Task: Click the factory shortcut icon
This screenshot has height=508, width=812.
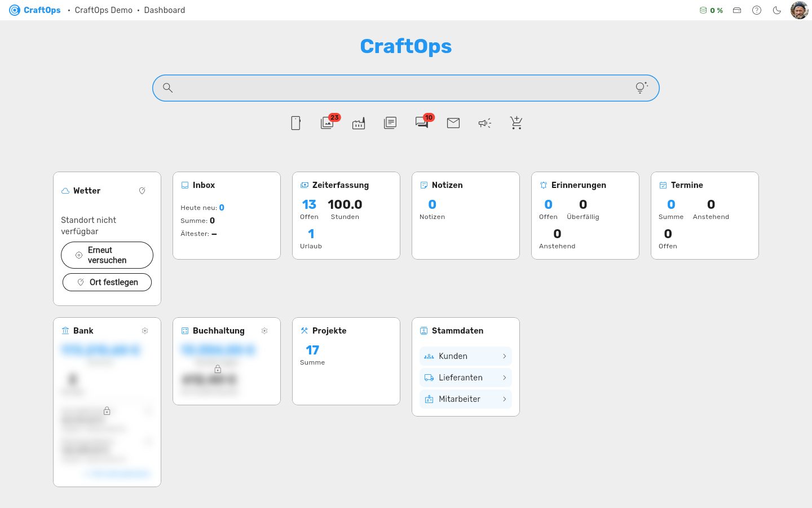Action: click(x=359, y=123)
